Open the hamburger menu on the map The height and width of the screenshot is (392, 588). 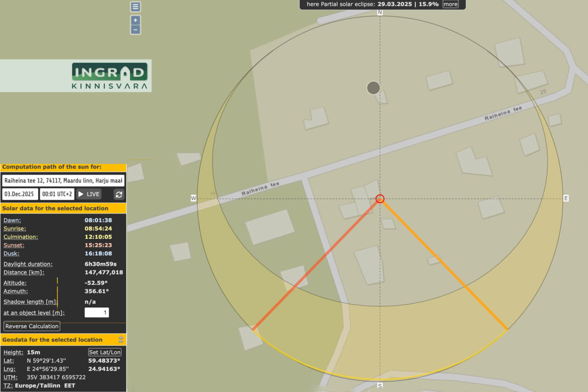point(135,6)
